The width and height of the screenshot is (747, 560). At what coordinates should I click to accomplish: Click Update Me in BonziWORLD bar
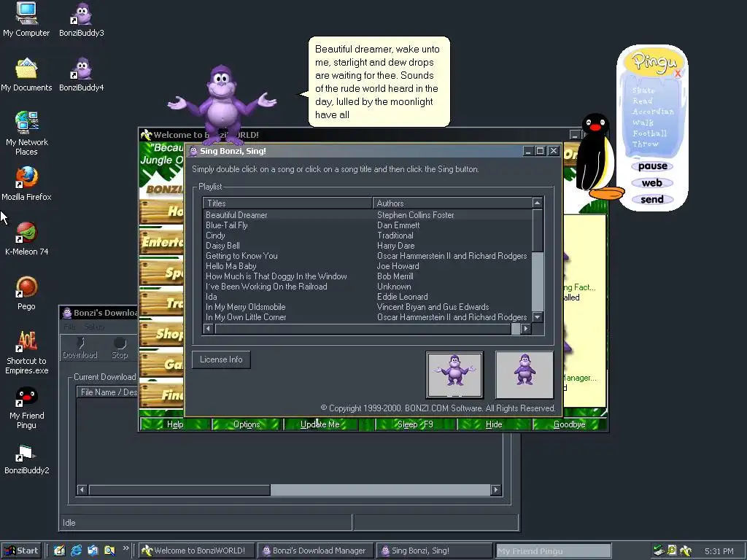point(320,424)
